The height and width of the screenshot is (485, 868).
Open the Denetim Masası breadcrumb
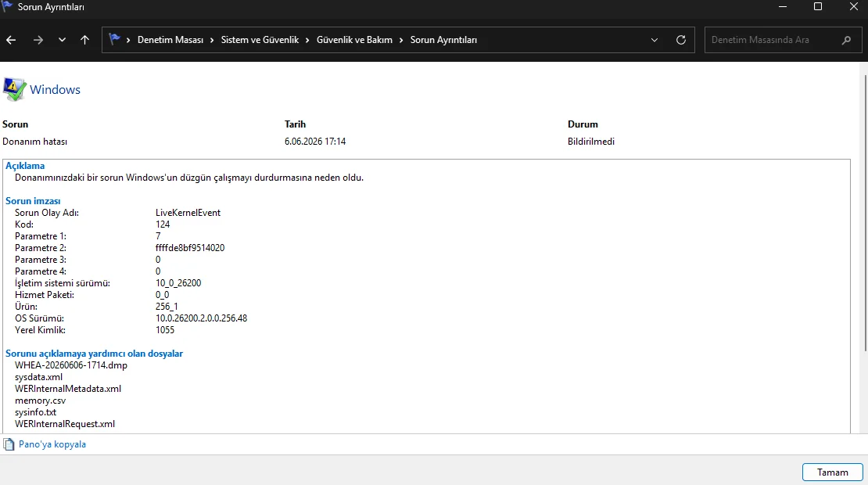click(170, 40)
